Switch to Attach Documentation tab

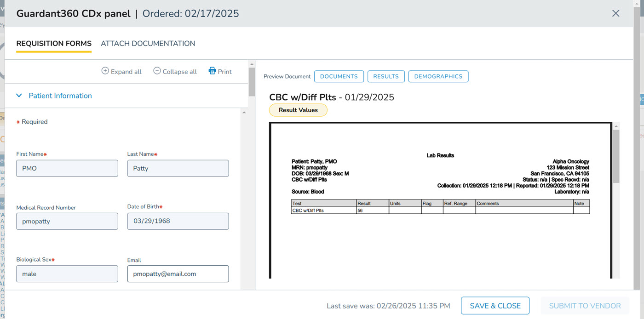[148, 44]
